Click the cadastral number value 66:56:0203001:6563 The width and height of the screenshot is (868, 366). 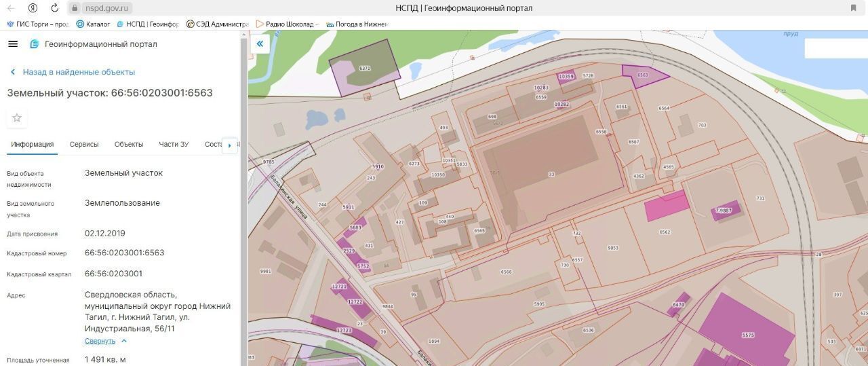[x=124, y=253]
